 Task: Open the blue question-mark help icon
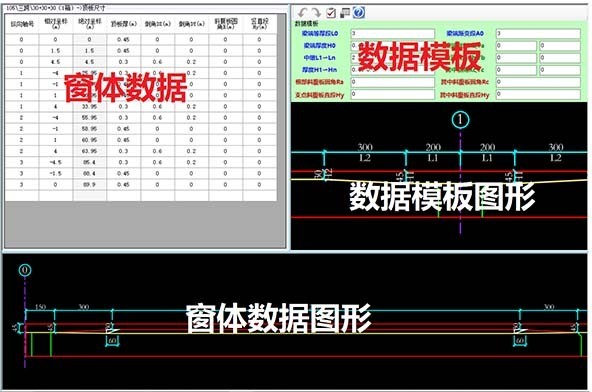[359, 13]
